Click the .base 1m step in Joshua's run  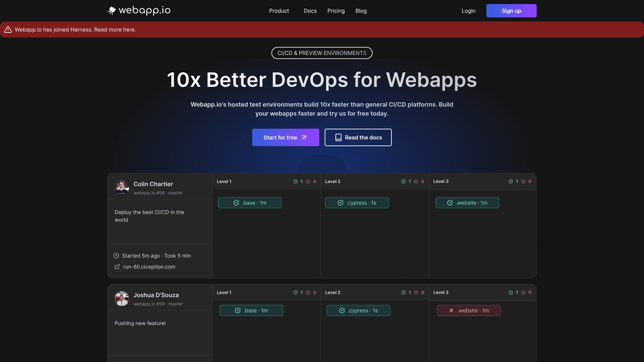[251, 310]
